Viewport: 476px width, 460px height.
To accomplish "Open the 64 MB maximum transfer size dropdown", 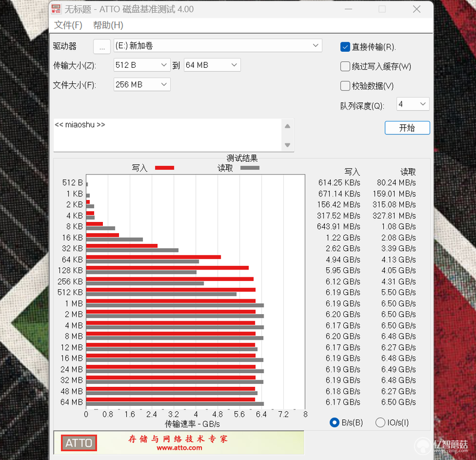I will click(212, 65).
